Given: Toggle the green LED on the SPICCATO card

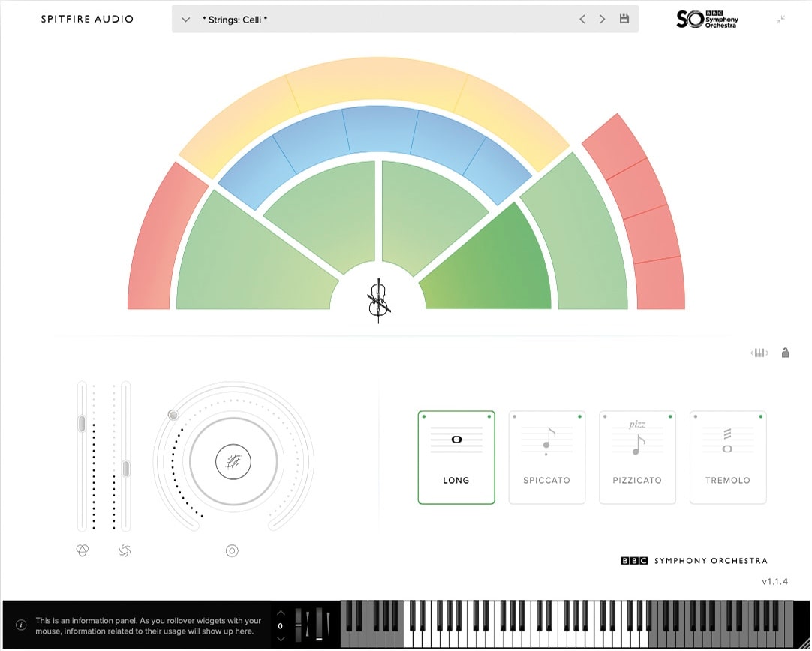Looking at the screenshot, I should coord(578,414).
